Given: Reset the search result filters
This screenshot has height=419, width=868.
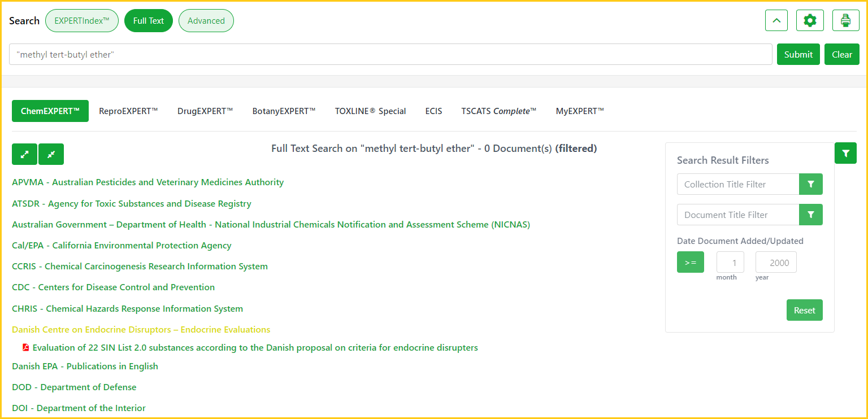Looking at the screenshot, I should (804, 310).
